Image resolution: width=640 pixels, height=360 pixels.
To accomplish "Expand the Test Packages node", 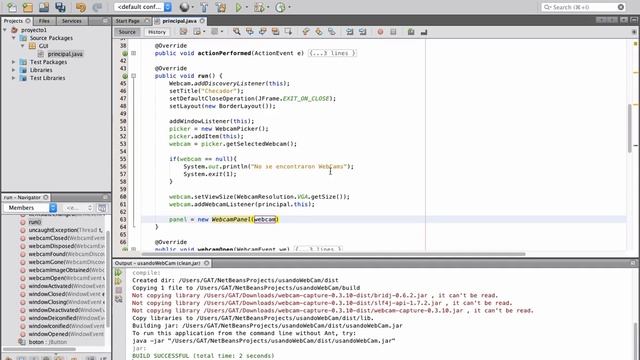I will [14, 62].
